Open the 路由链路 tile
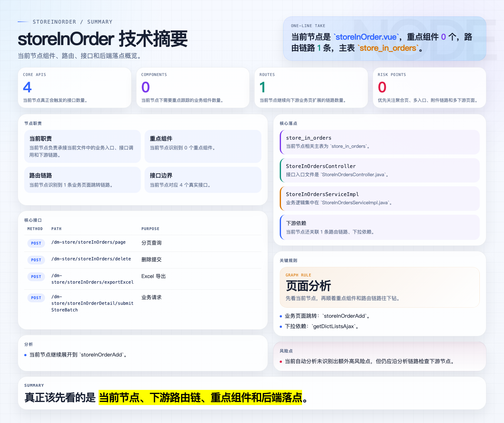The image size is (504, 423). point(83,180)
